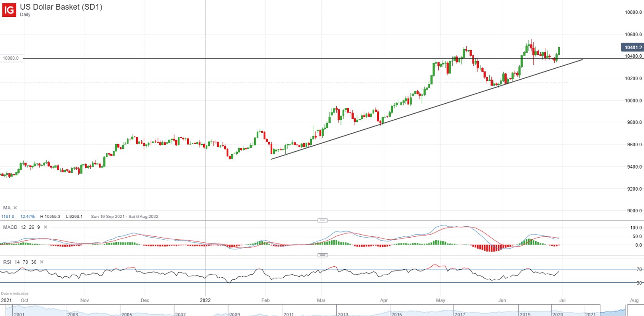Click the H 10555.3 high value
Image resolution: width=644 pixels, height=316 pixels.
tap(50, 217)
